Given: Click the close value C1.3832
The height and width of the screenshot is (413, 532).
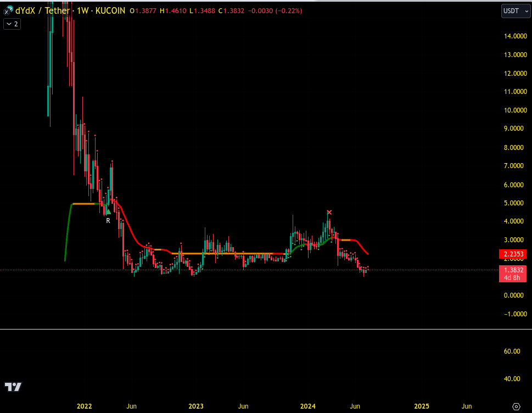Looking at the screenshot, I should coord(231,11).
